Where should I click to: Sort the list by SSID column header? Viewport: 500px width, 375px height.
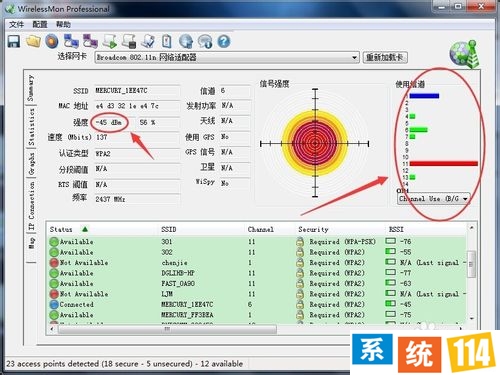point(169,229)
